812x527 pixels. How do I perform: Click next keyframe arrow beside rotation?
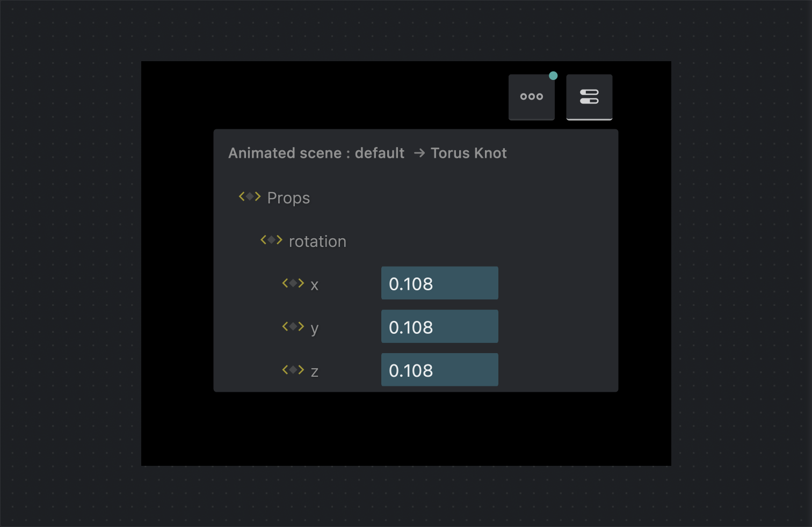coord(279,240)
